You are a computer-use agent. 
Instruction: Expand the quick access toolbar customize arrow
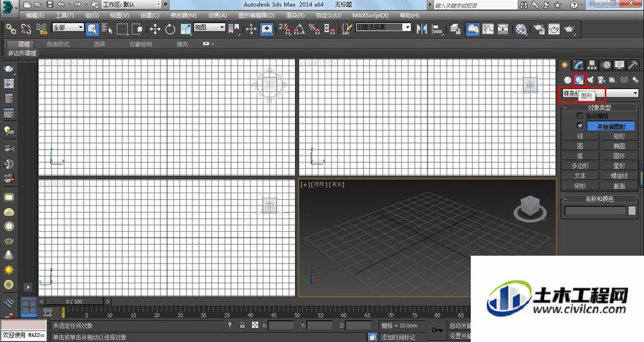click(x=166, y=5)
